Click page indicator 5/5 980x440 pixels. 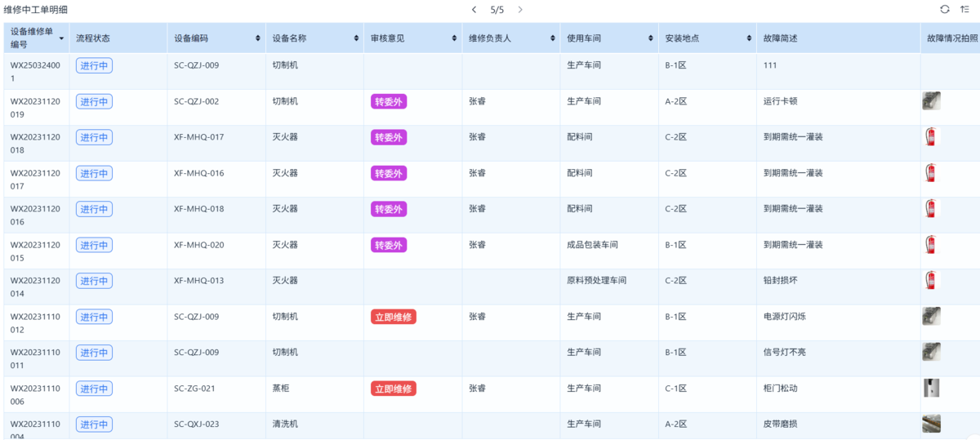497,10
